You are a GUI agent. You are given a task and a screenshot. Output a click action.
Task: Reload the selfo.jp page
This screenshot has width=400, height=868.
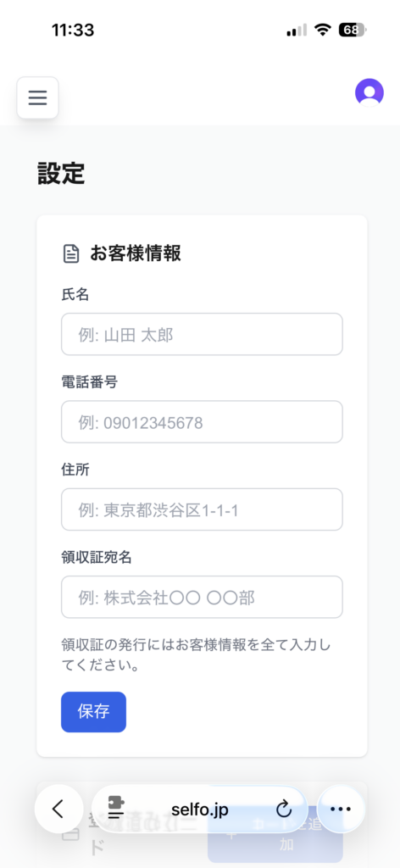point(283,810)
